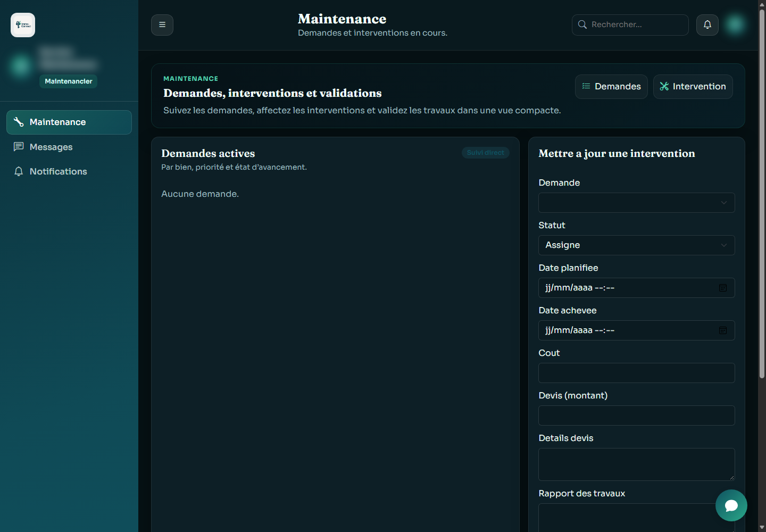
Task: Expand the Demande dropdown
Action: click(x=637, y=203)
